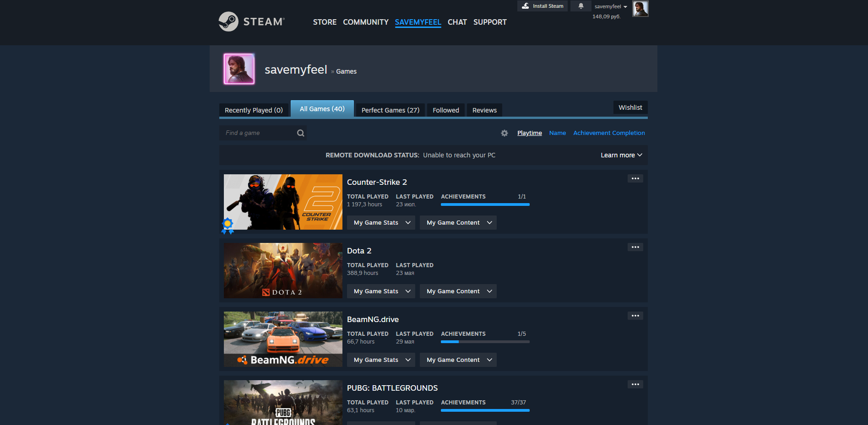
Task: Open the Dota 2 title link
Action: click(359, 251)
